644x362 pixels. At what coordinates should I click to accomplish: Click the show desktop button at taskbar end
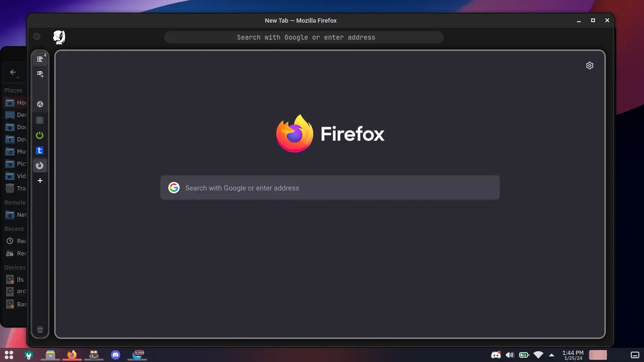tap(635, 355)
